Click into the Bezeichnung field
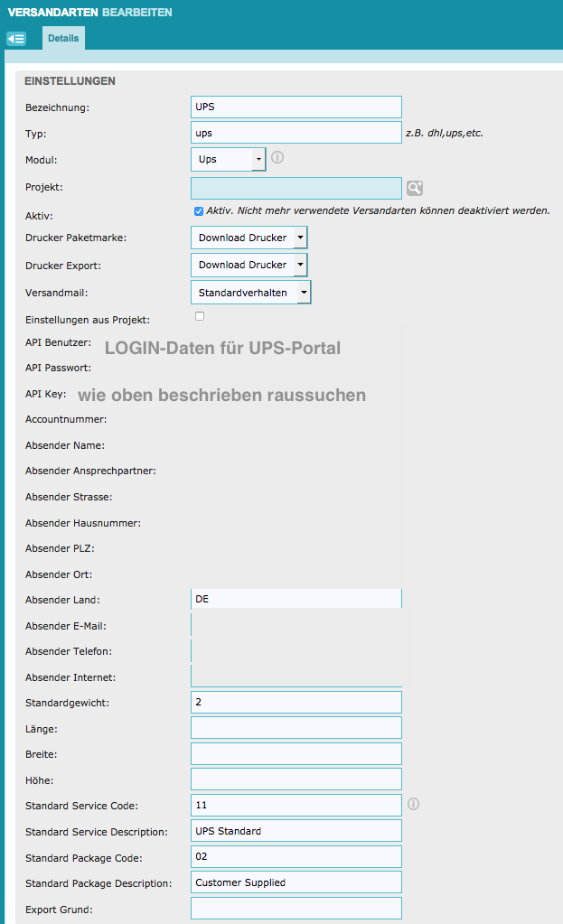Viewport: 563px width, 924px height. pyautogui.click(x=296, y=107)
